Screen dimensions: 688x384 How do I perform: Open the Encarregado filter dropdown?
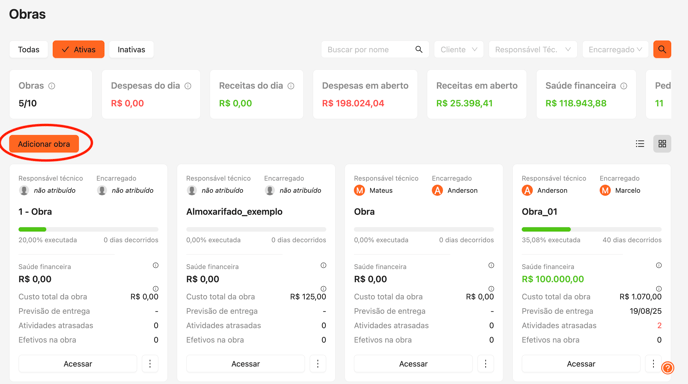(x=615, y=50)
